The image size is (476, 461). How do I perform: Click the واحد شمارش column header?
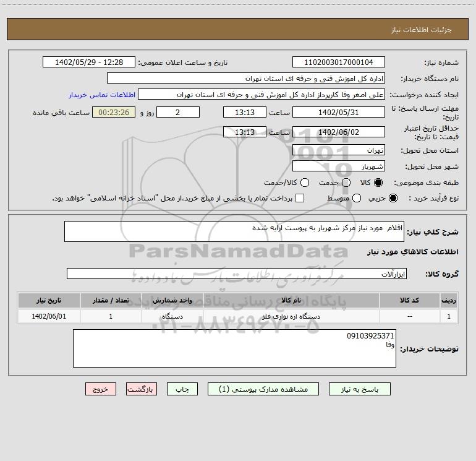[x=172, y=300]
